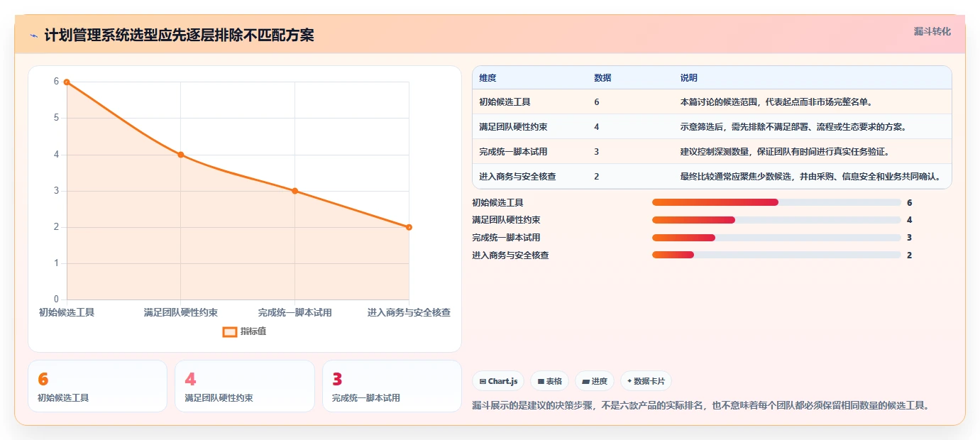The image size is (980, 440).
Task: Click the y-axis tick label 0
Action: tap(57, 299)
